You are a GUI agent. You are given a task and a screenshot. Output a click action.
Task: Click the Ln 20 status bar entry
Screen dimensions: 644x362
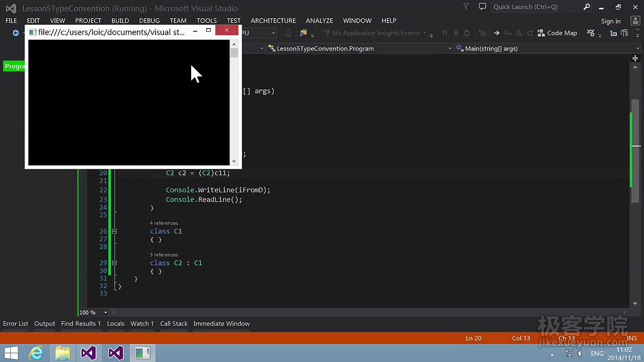[473, 338]
